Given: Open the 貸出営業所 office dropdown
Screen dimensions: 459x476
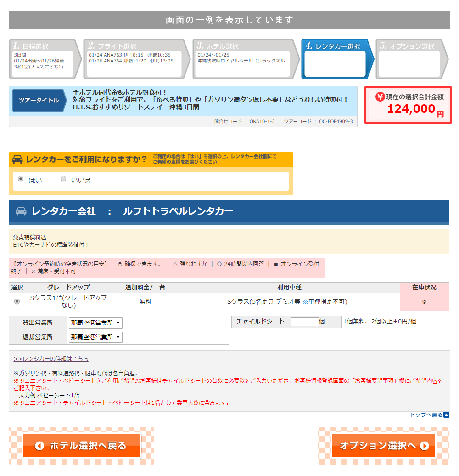Looking at the screenshot, I should 95,323.
